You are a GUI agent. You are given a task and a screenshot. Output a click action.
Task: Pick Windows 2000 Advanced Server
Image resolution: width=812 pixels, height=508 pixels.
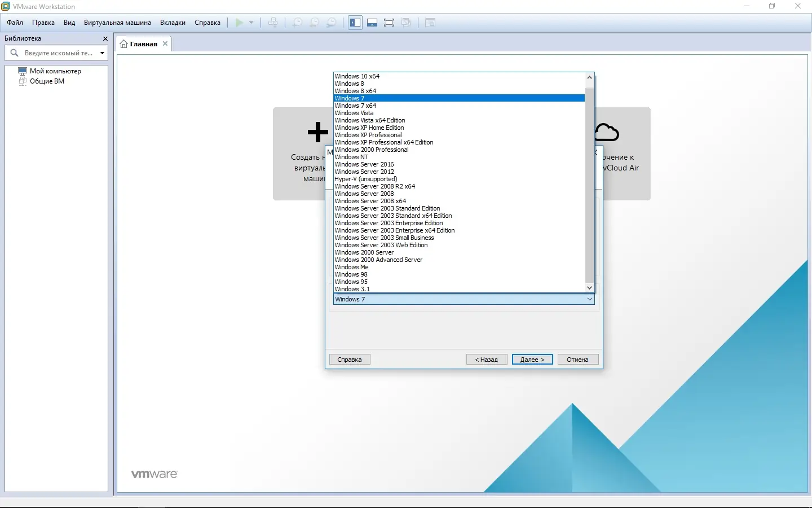click(460, 260)
